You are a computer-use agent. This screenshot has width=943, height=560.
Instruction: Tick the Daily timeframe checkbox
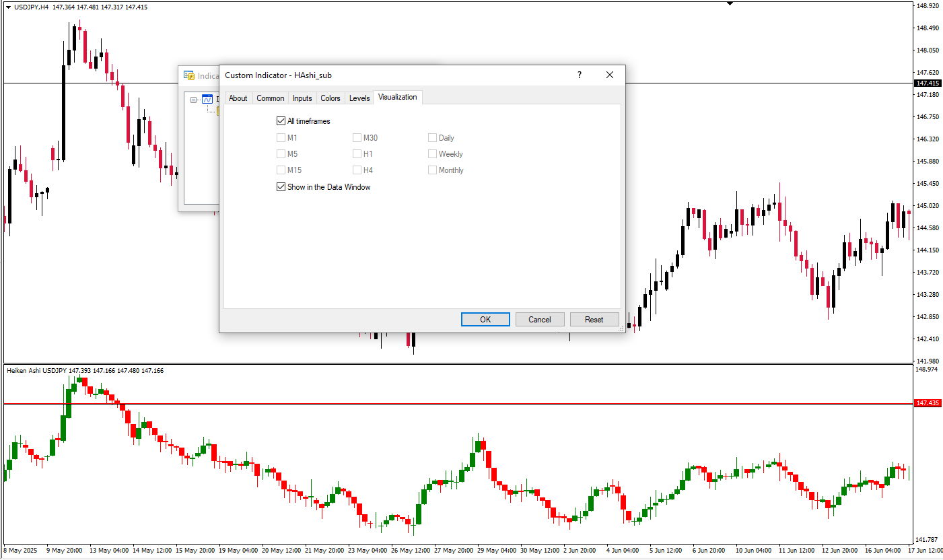[433, 138]
